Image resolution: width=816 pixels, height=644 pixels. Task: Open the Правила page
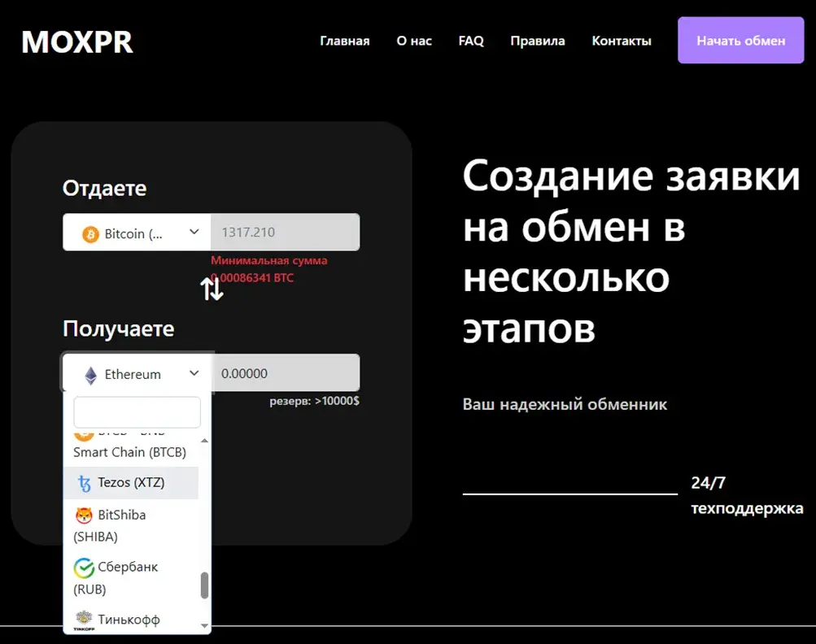click(538, 41)
